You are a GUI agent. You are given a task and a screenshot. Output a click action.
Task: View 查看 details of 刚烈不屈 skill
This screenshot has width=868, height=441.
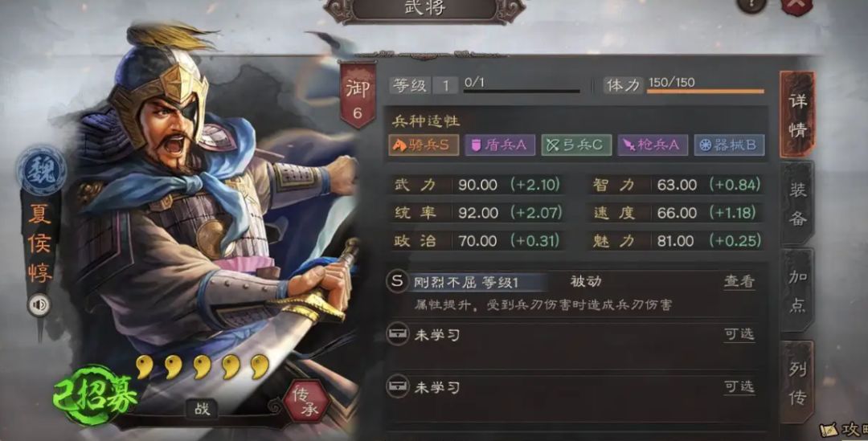pos(739,282)
